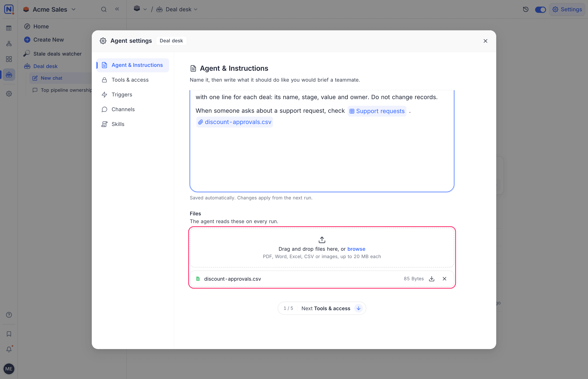Screen dimensions: 588x379
Task: Open Settings in the top right
Action: [x=567, y=9]
